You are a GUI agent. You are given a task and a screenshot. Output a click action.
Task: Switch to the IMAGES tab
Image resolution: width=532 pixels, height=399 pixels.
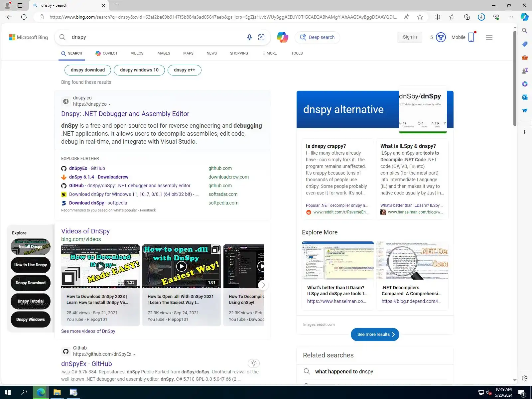[163, 53]
